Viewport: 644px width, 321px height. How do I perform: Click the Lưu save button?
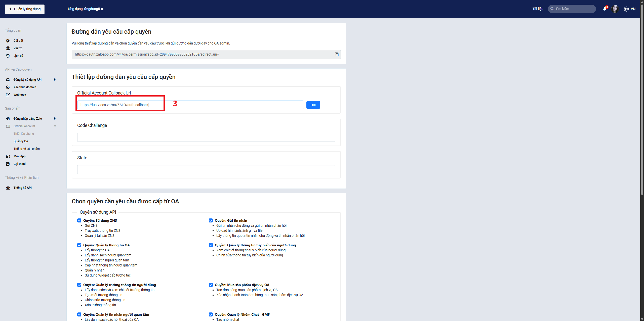pyautogui.click(x=313, y=105)
